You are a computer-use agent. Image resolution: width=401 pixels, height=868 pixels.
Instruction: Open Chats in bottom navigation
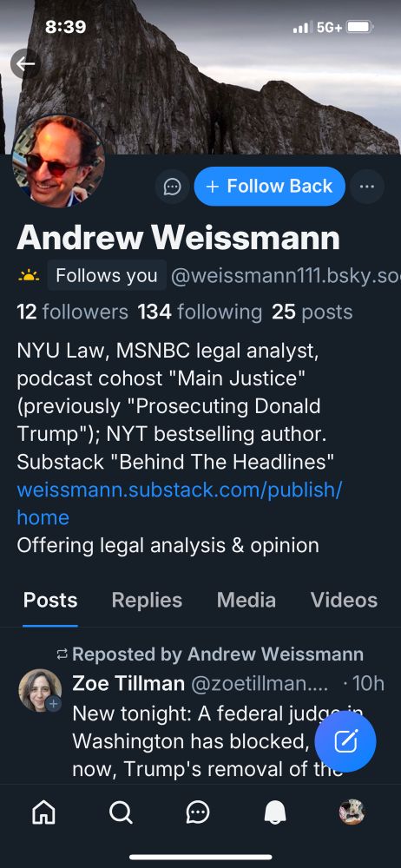(198, 812)
